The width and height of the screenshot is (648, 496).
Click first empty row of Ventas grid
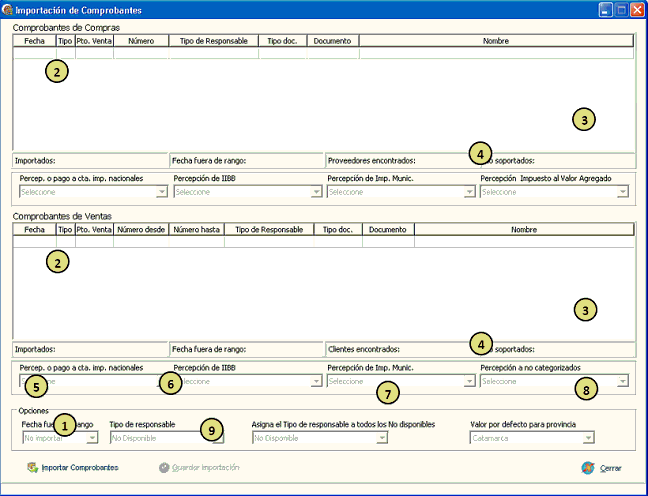(300, 241)
